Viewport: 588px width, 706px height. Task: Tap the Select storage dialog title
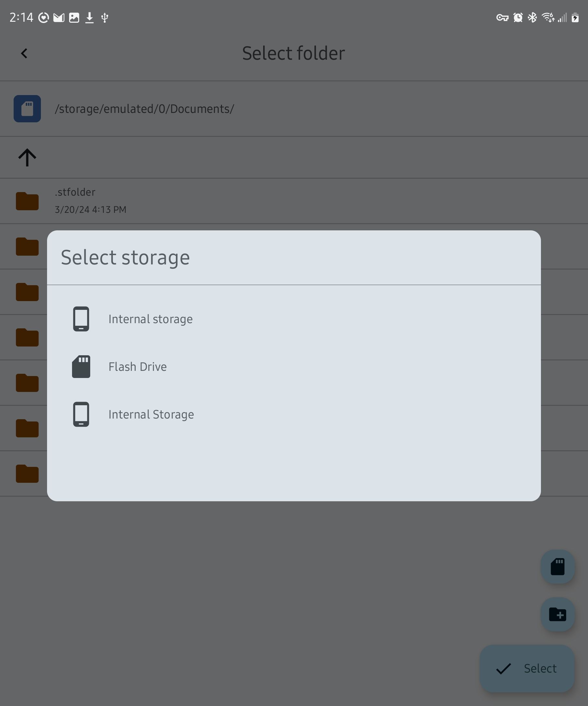pyautogui.click(x=125, y=258)
